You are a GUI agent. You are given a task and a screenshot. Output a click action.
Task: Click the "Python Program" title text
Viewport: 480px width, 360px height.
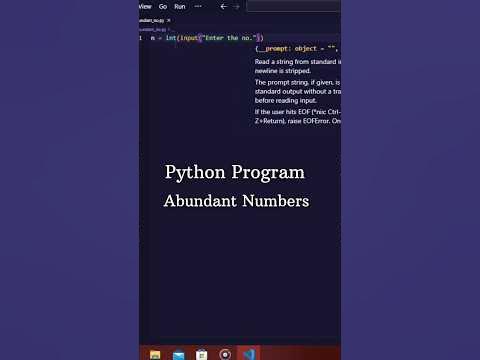(235, 173)
